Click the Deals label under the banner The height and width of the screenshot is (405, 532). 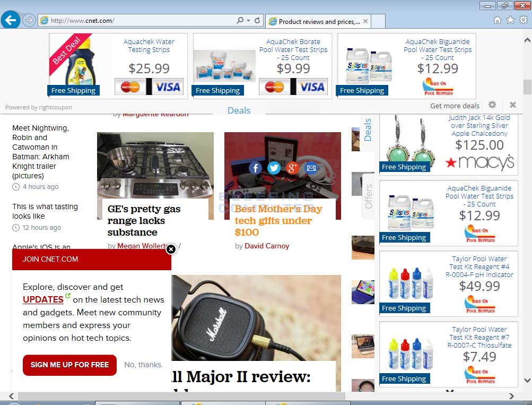239,110
